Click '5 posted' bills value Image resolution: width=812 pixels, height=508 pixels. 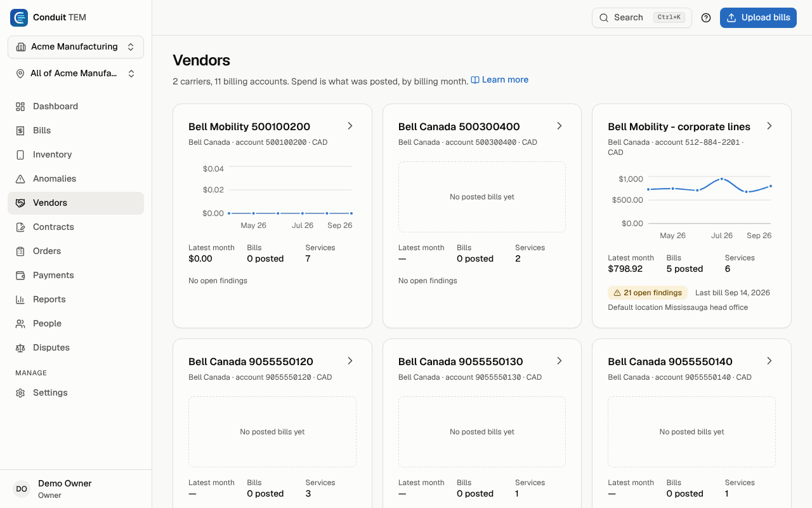click(684, 269)
